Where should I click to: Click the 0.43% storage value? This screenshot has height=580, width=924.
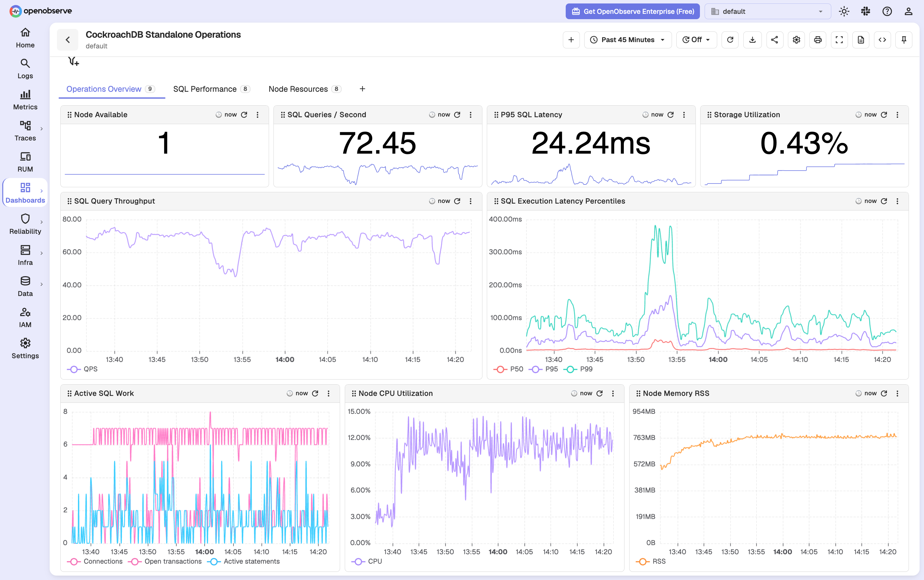point(804,143)
